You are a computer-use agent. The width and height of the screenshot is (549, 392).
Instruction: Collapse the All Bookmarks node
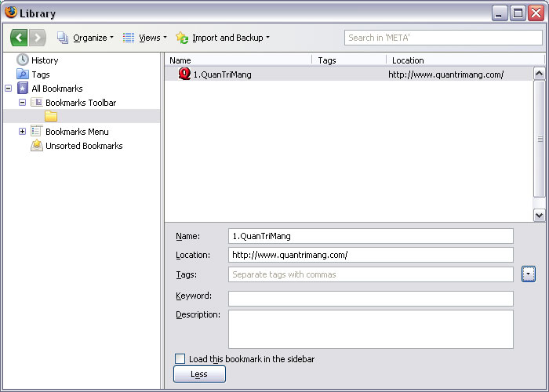[x=9, y=88]
